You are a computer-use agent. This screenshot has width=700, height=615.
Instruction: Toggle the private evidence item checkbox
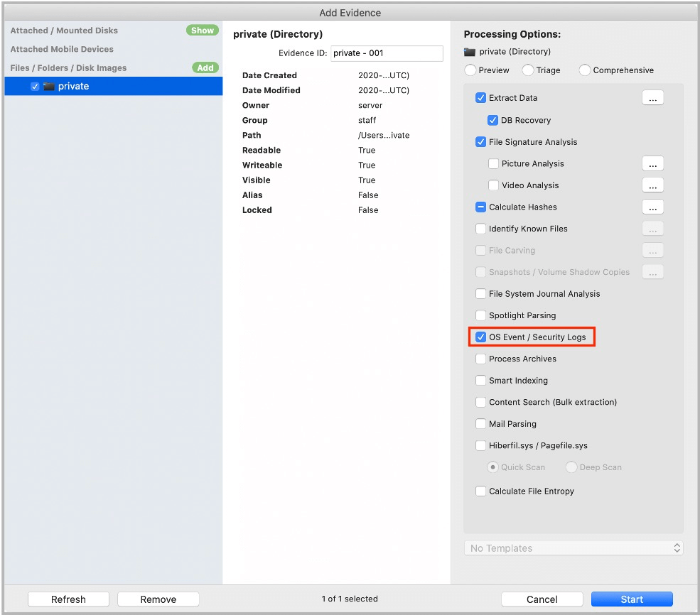35,86
